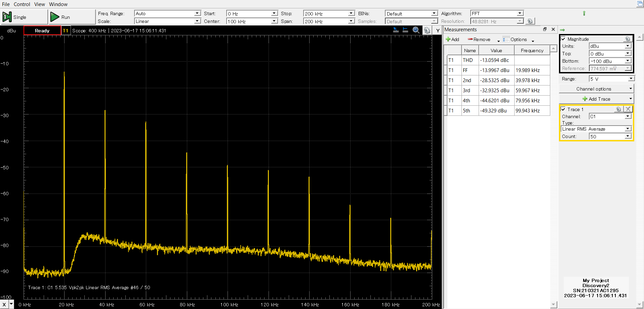Image resolution: width=644 pixels, height=309 pixels.
Task: Open the Options menu in Measurements
Action: pos(518,39)
